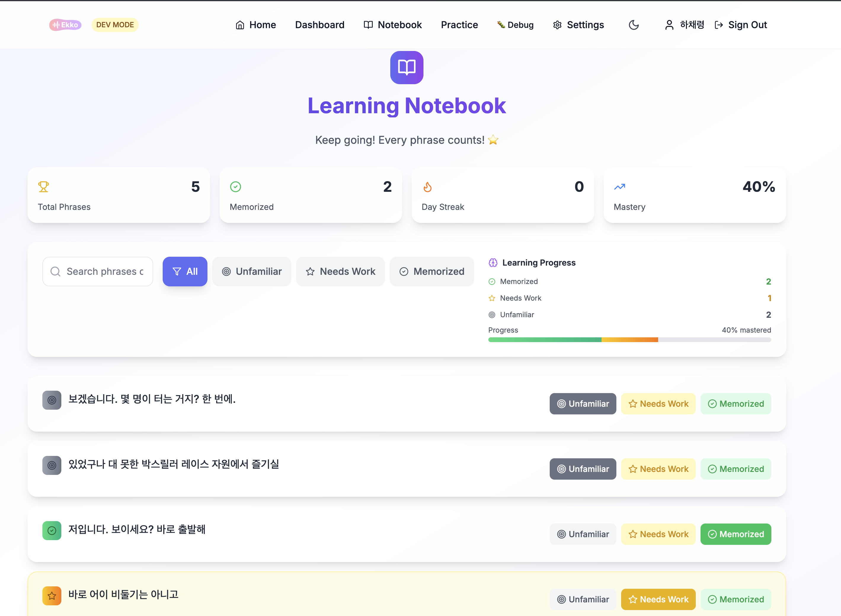Viewport: 841px width, 616px height.
Task: Click the Mastery trend arrow icon
Action: 620,187
